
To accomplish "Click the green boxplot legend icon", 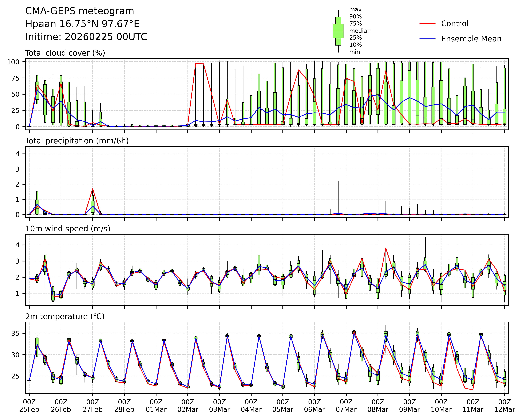I will (x=338, y=31).
